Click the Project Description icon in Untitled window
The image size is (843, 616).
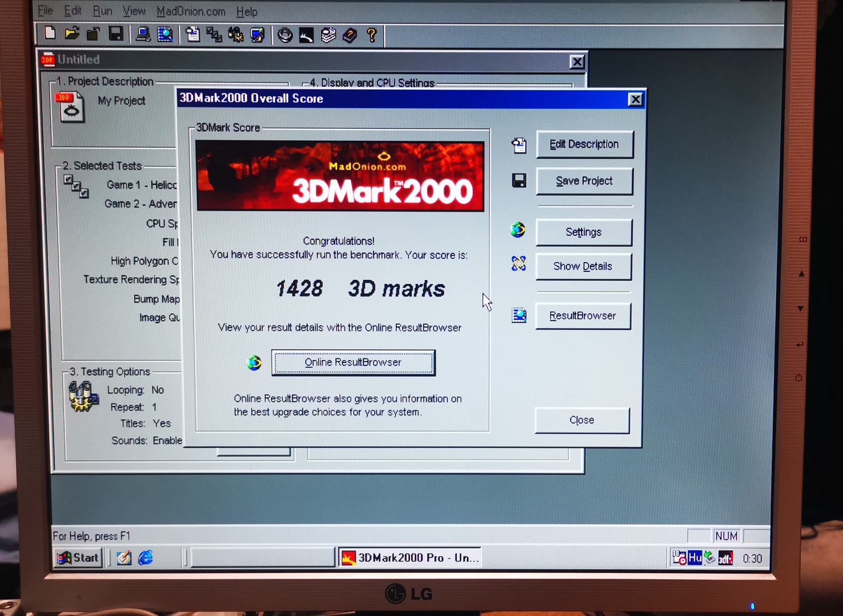(x=70, y=107)
